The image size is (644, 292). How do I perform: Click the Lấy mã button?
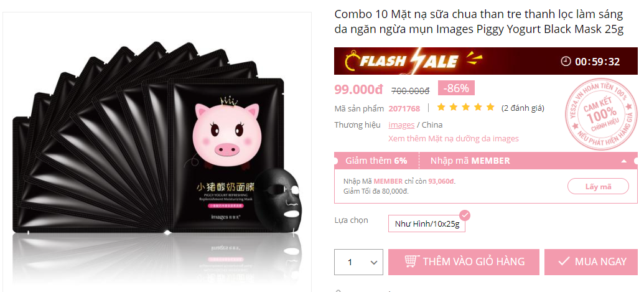[x=598, y=186]
